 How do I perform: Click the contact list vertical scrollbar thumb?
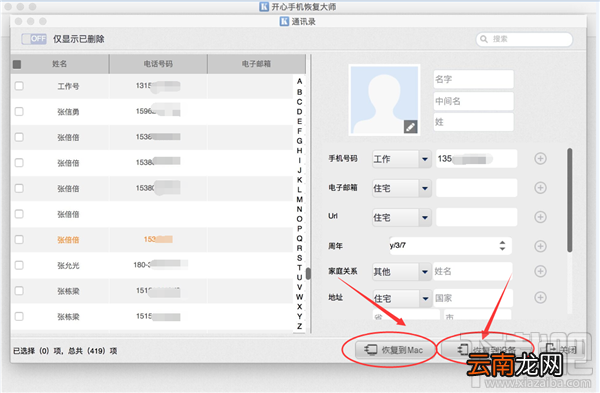pos(308,274)
